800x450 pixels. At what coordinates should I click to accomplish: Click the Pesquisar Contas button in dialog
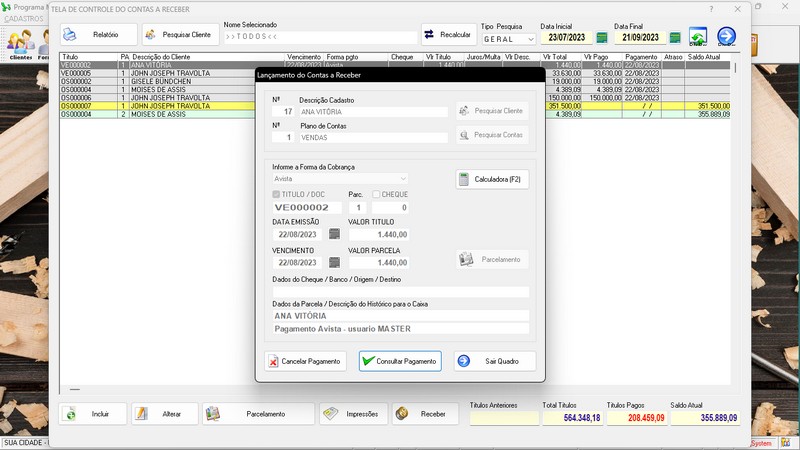click(x=492, y=135)
